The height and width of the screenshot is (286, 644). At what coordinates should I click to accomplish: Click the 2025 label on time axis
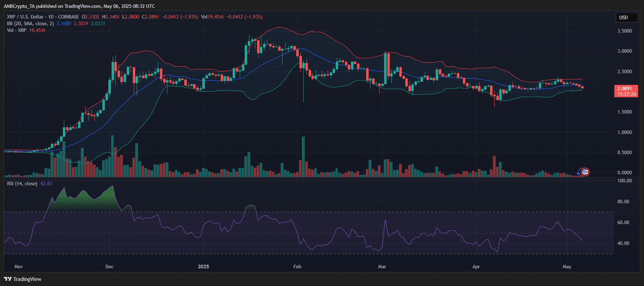click(203, 267)
